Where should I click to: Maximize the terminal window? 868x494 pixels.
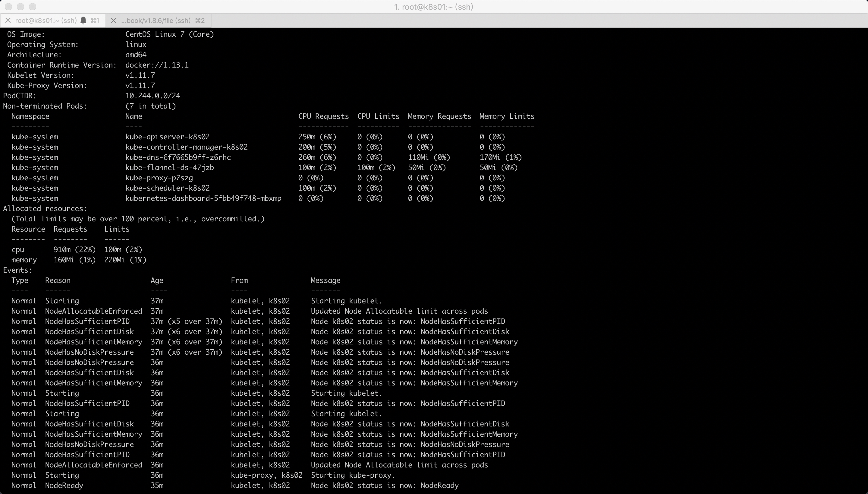33,6
